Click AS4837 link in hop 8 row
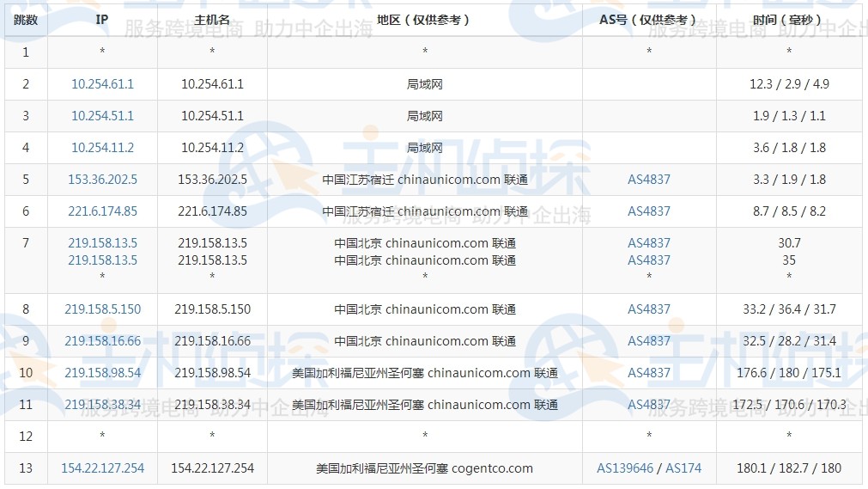The image size is (868, 489). pos(649,309)
